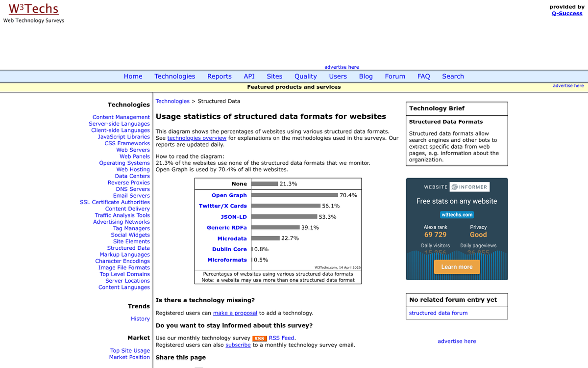The height and width of the screenshot is (368, 588).
Task: Open Top Site Usage under Market
Action: tap(130, 350)
